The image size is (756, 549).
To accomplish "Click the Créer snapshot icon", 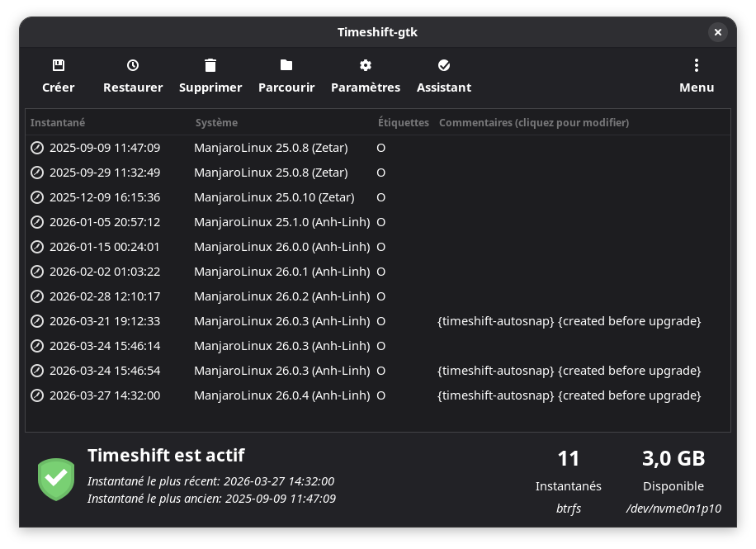I will (x=58, y=65).
